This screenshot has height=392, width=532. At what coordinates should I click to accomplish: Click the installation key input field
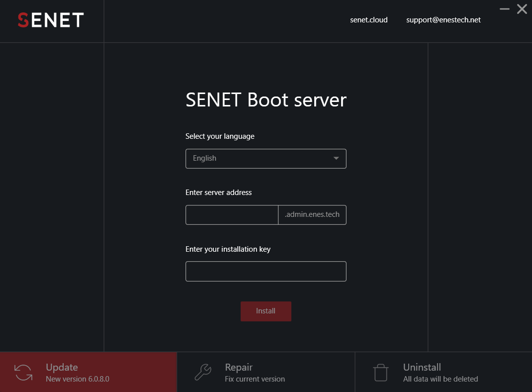[x=266, y=271]
